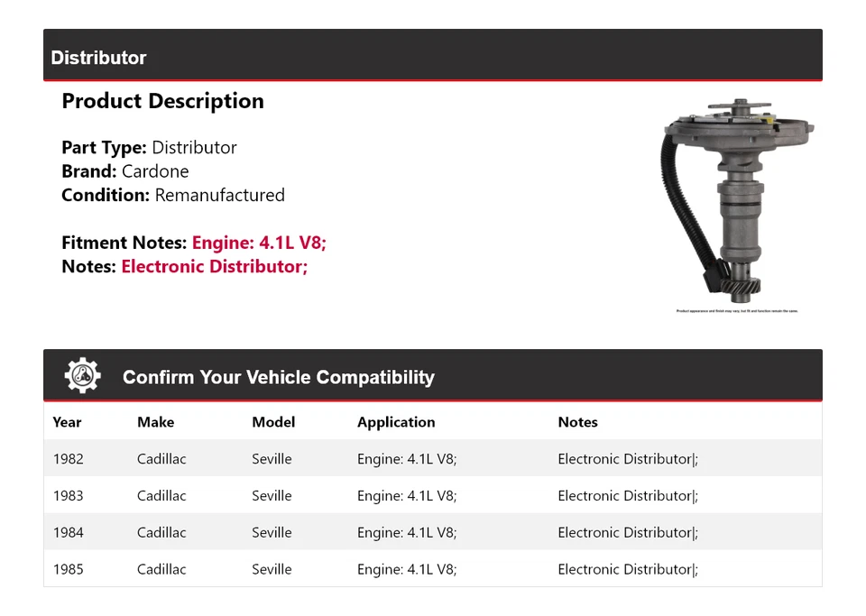Viewport: 866px width, 616px height.
Task: Select the 1983 year cell
Action: click(68, 496)
